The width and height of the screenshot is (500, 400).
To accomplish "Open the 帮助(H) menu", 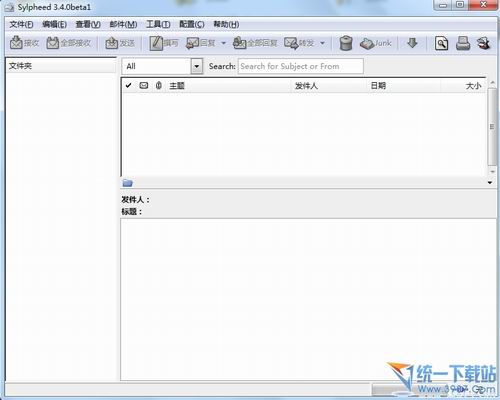I will 226,24.
